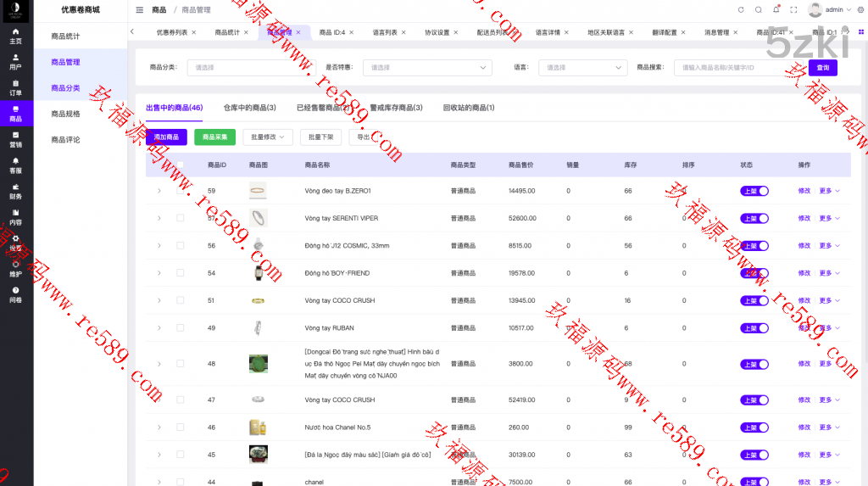Open the 订单 orders sidebar icon
This screenshot has width=868, height=486.
coord(16,87)
